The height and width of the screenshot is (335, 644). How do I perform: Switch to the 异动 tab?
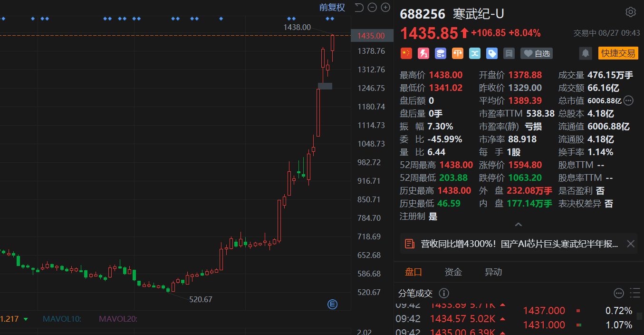pyautogui.click(x=493, y=272)
